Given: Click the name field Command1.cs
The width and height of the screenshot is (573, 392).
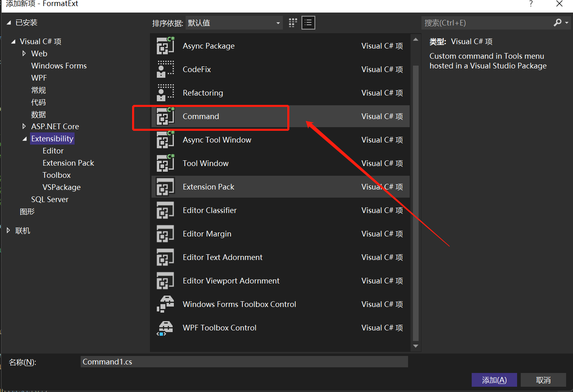Looking at the screenshot, I should (244, 362).
